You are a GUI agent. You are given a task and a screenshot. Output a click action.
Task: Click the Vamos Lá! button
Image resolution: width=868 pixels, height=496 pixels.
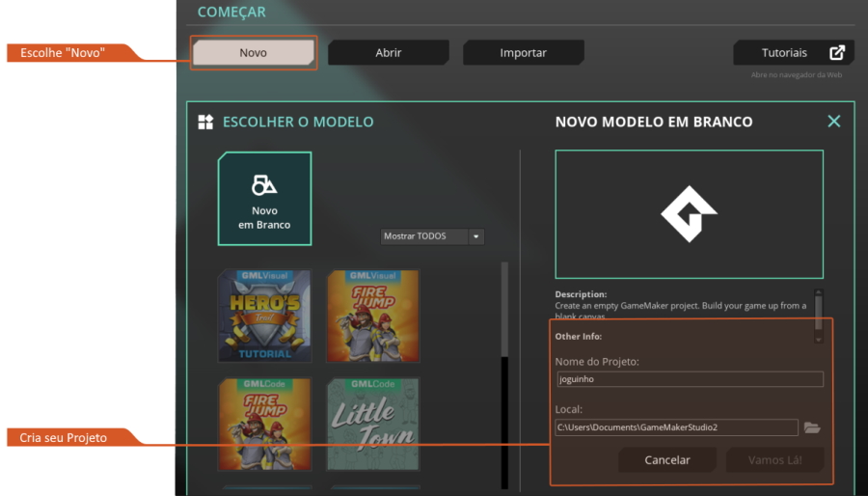775,460
